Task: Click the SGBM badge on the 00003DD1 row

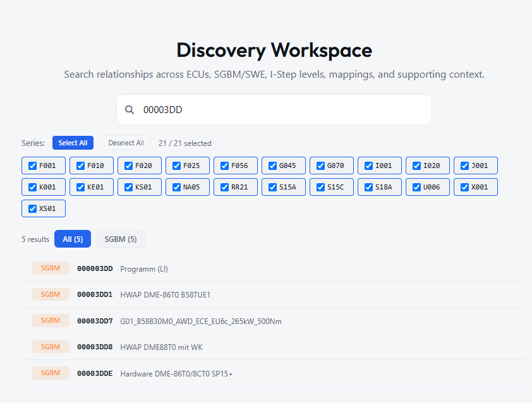Action: [x=51, y=294]
